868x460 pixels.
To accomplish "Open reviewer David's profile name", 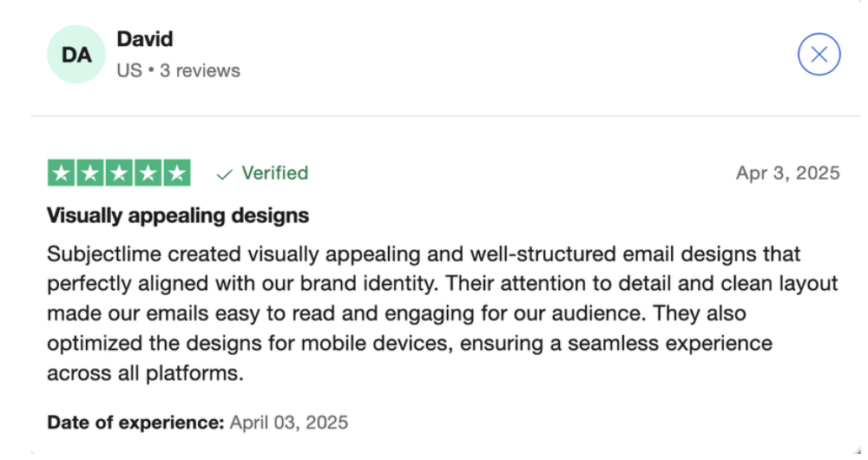I will tap(145, 39).
